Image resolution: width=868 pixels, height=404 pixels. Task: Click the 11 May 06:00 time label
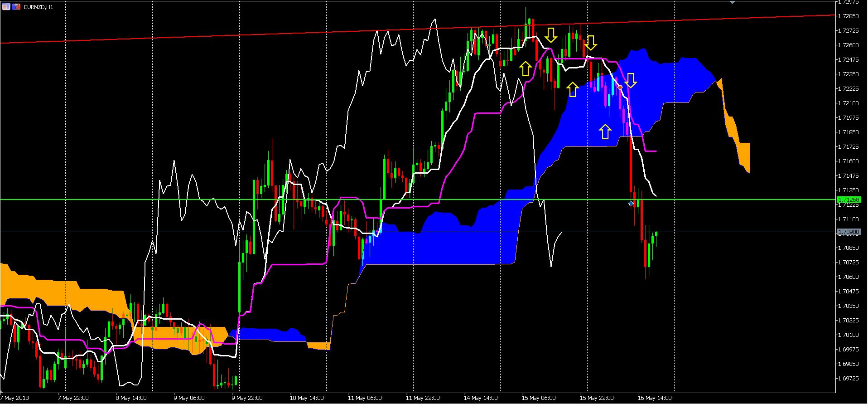[x=364, y=398]
